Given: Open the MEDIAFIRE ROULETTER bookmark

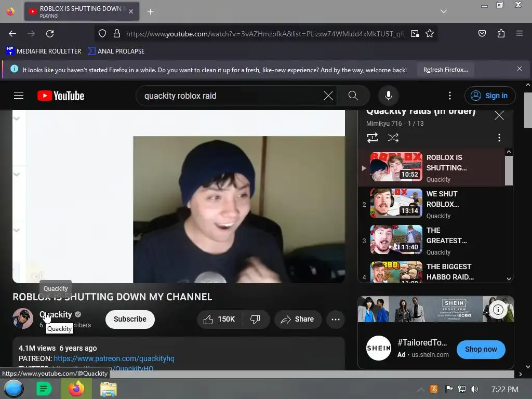Looking at the screenshot, I should coord(44,51).
